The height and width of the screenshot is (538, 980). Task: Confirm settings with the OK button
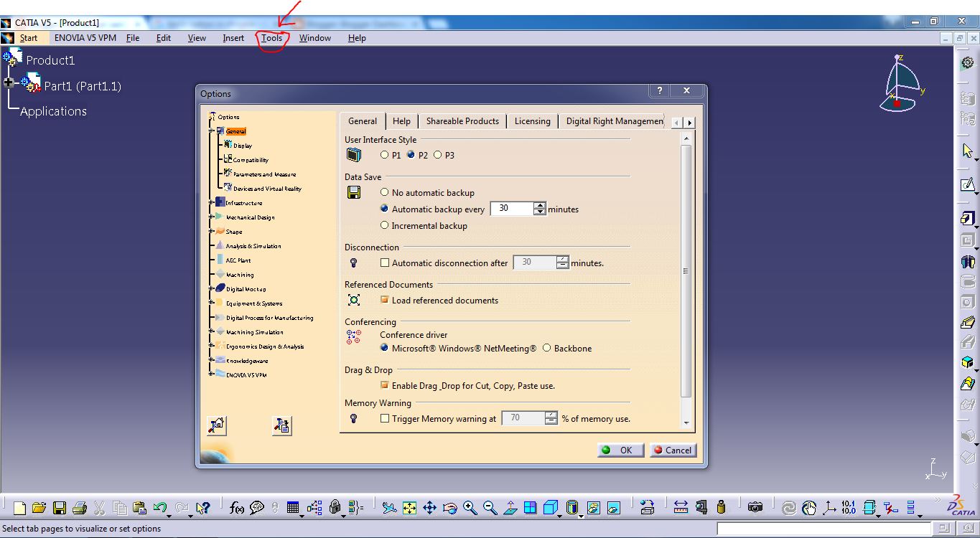pyautogui.click(x=620, y=450)
